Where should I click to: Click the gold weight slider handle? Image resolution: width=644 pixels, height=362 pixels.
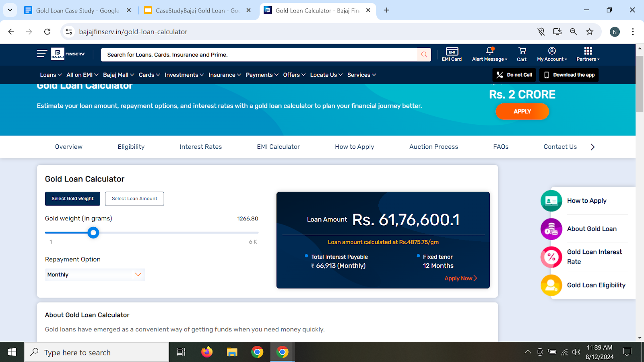pyautogui.click(x=93, y=232)
